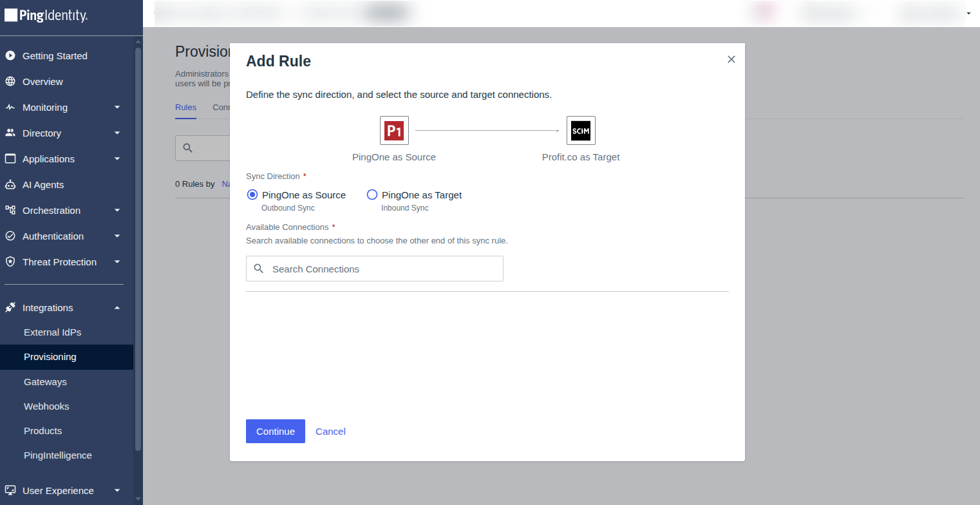
Task: Select PingOne as Source radio button
Action: tap(252, 195)
